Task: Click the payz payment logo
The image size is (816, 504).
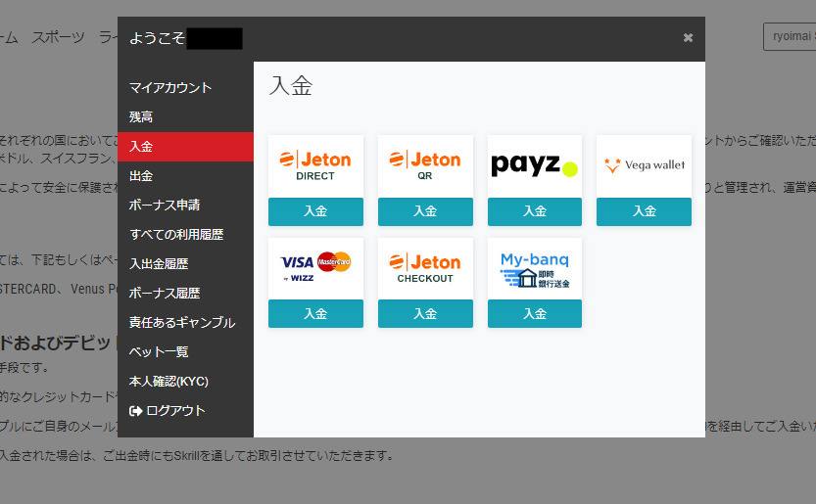Action: (x=535, y=165)
